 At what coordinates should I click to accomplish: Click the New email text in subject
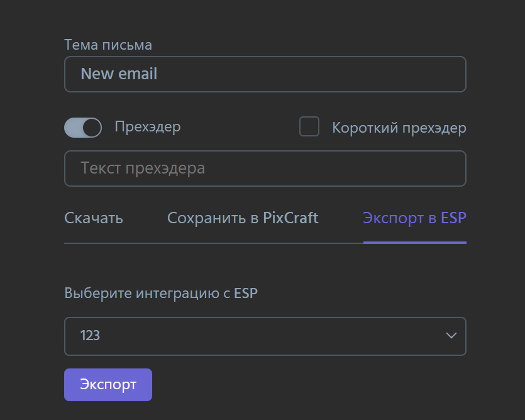pos(119,74)
